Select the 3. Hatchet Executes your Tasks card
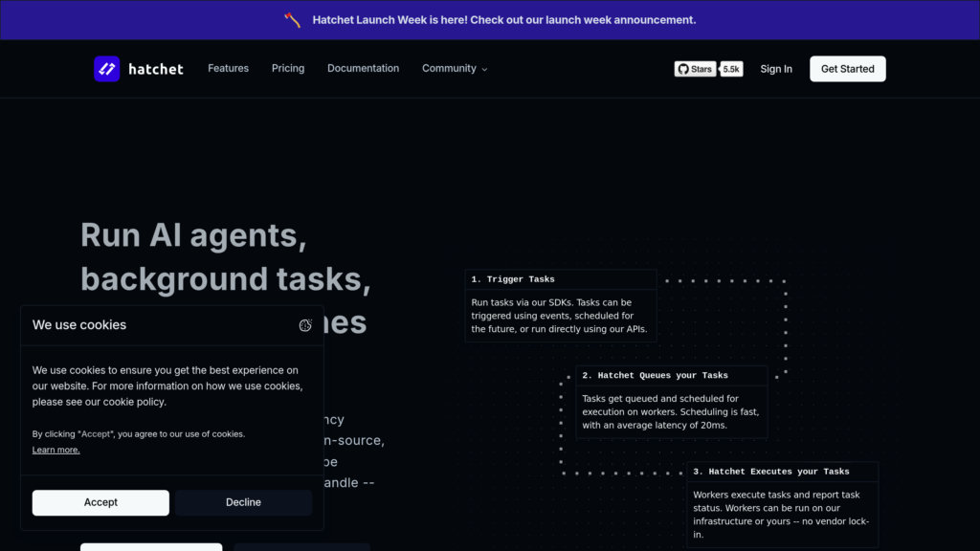980x551 pixels. 782,503
